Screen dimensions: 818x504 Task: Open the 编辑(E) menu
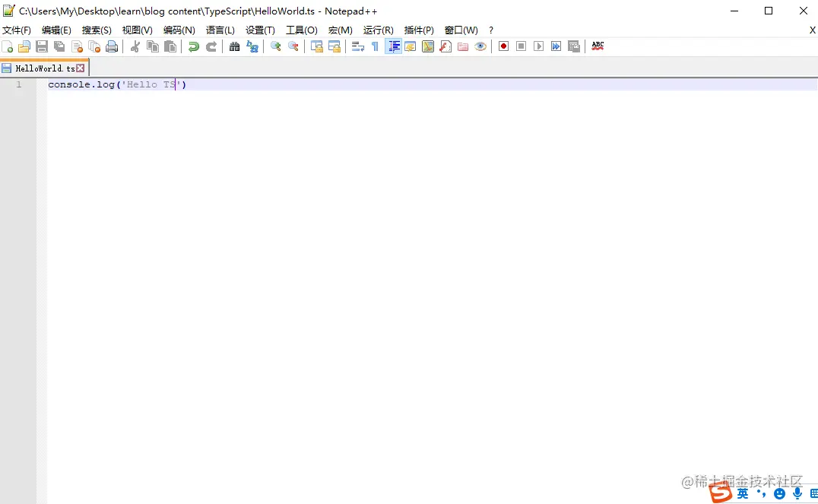(x=56, y=30)
